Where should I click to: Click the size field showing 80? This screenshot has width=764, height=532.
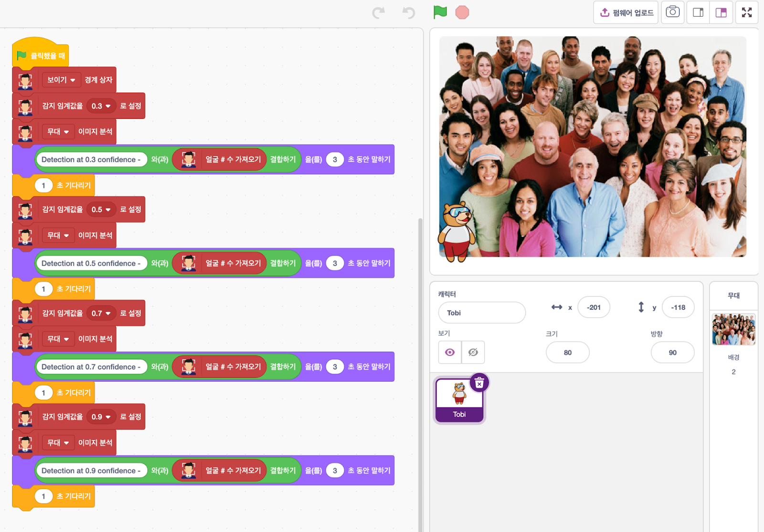click(567, 352)
